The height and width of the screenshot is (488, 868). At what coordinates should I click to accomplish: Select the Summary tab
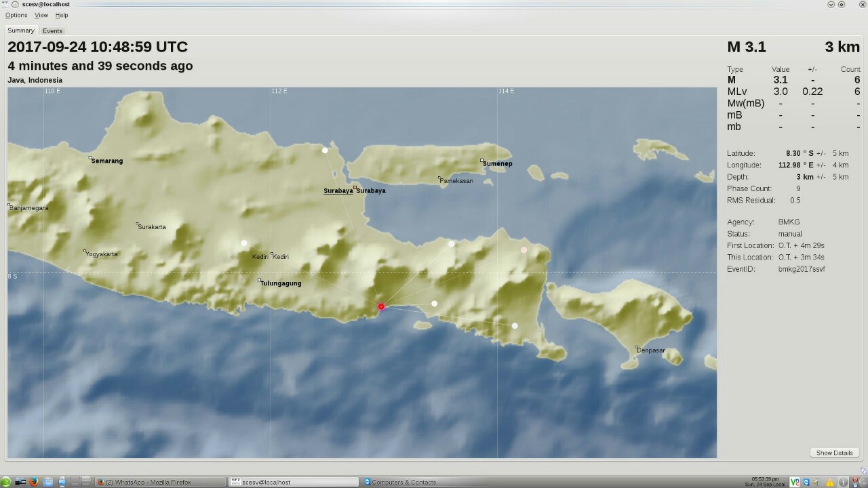(21, 30)
